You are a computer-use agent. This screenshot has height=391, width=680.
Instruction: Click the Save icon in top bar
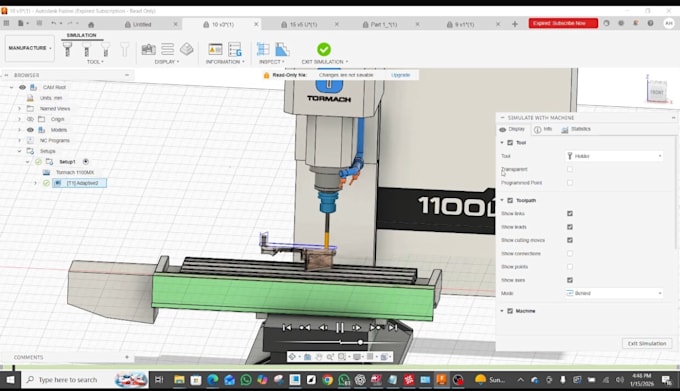click(x=39, y=23)
